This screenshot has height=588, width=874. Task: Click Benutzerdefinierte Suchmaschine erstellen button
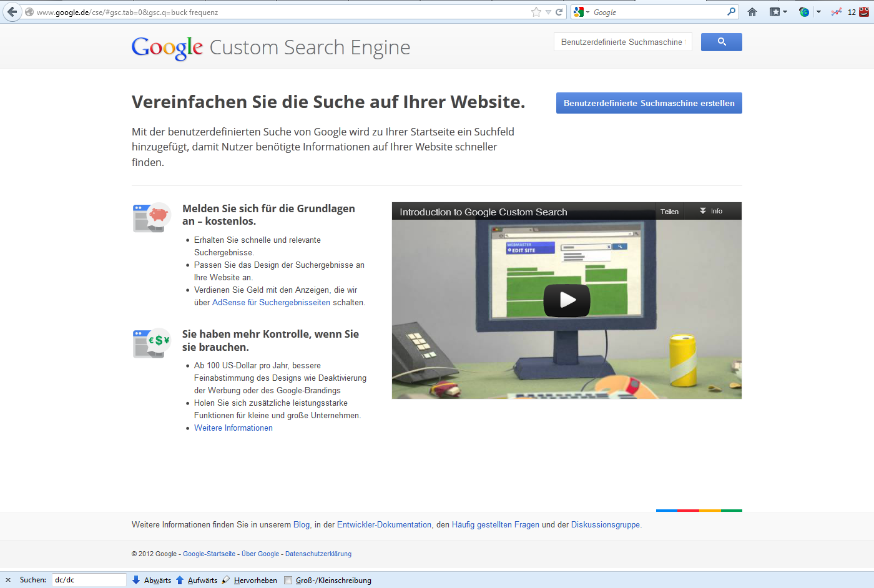[x=649, y=103]
